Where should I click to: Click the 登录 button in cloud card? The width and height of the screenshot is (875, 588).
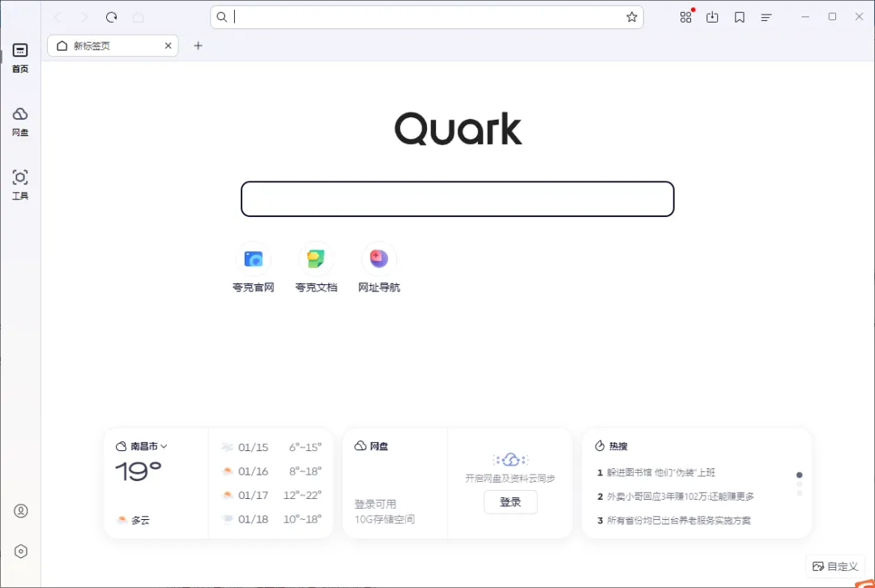[510, 502]
